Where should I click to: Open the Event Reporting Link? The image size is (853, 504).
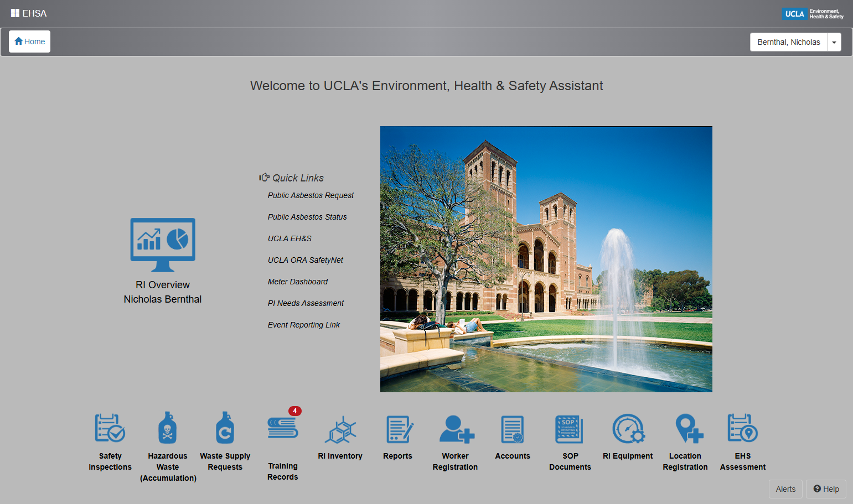click(304, 325)
